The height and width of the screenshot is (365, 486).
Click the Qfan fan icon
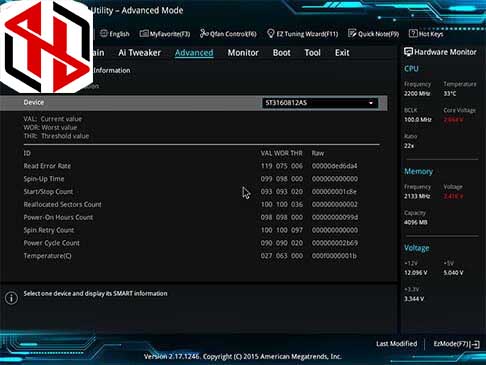click(204, 34)
